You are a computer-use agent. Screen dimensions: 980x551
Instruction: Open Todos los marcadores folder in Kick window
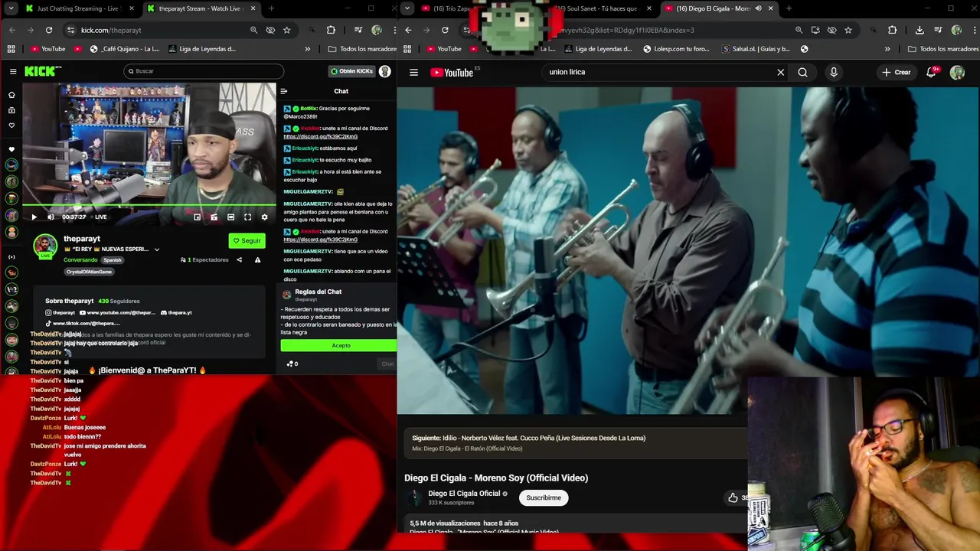click(x=362, y=49)
